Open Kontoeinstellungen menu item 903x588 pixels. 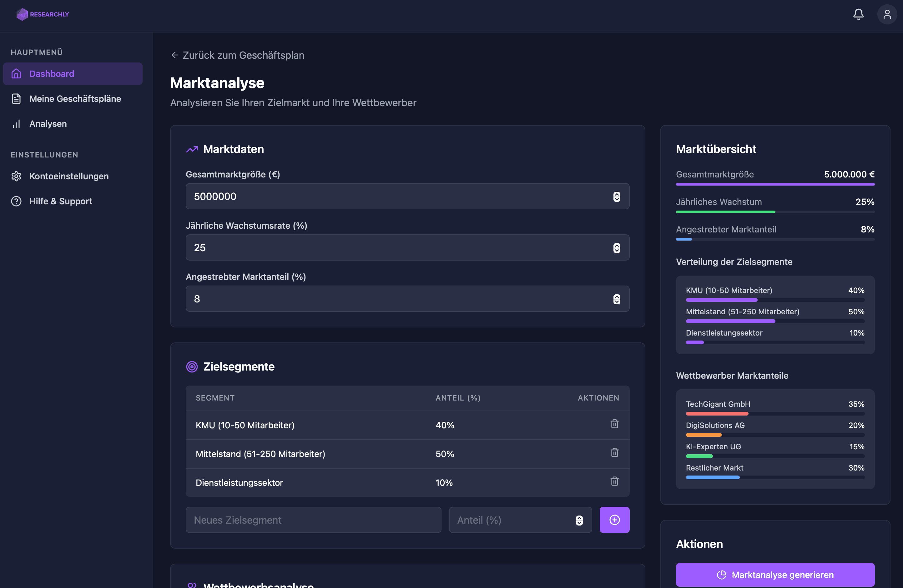pyautogui.click(x=73, y=176)
